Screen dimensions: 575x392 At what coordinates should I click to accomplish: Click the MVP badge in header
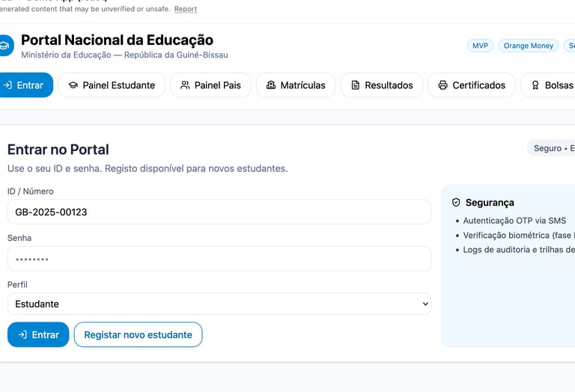pyautogui.click(x=480, y=46)
